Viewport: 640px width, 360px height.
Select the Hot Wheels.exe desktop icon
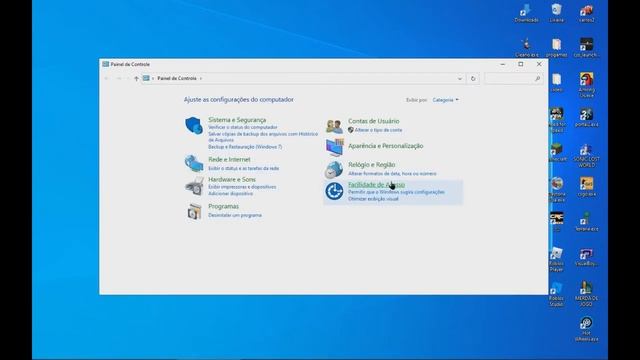pyautogui.click(x=586, y=329)
